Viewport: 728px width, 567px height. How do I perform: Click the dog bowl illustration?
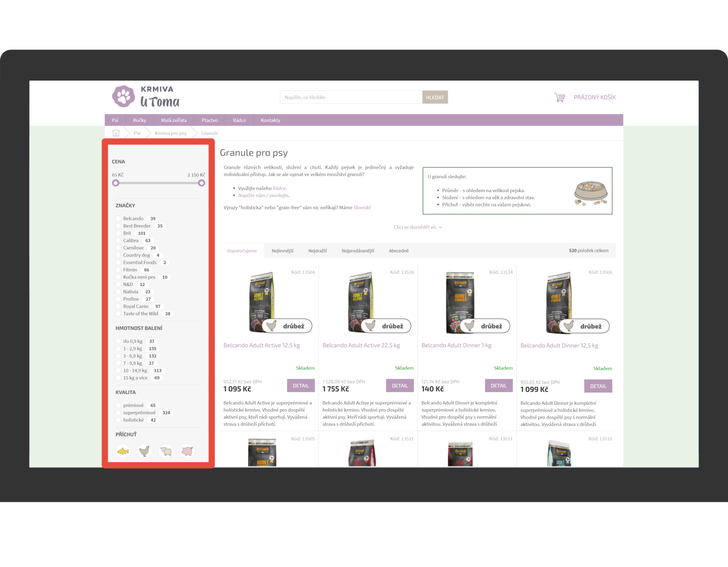[x=591, y=193]
